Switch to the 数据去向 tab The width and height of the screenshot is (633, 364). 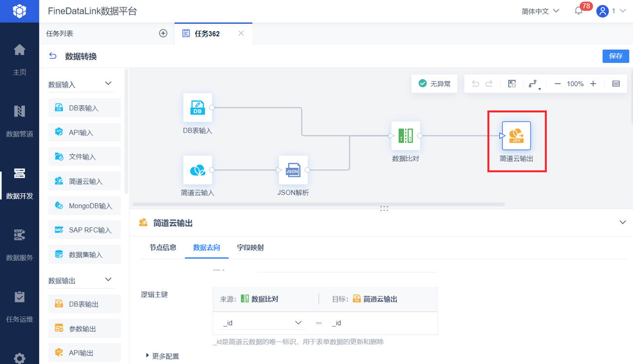pyautogui.click(x=206, y=247)
